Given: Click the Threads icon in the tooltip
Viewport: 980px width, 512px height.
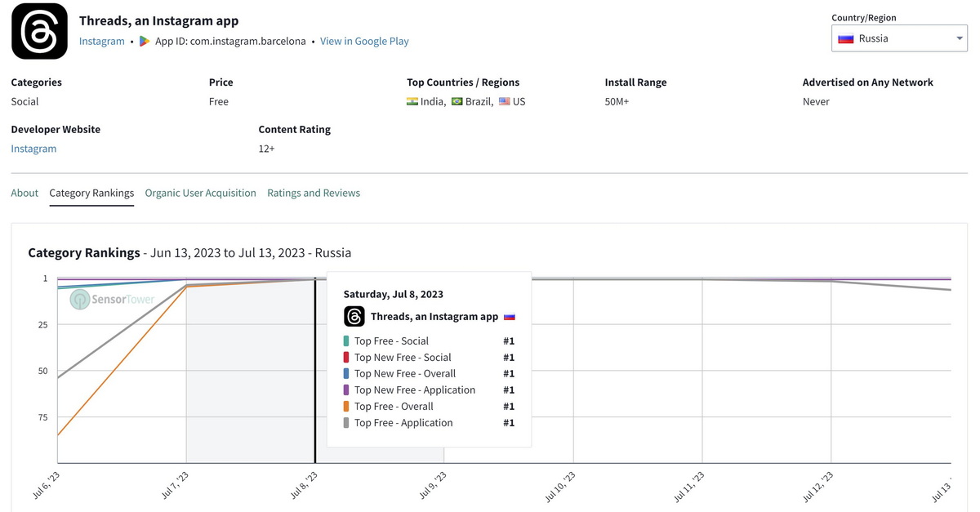Looking at the screenshot, I should pos(354,316).
